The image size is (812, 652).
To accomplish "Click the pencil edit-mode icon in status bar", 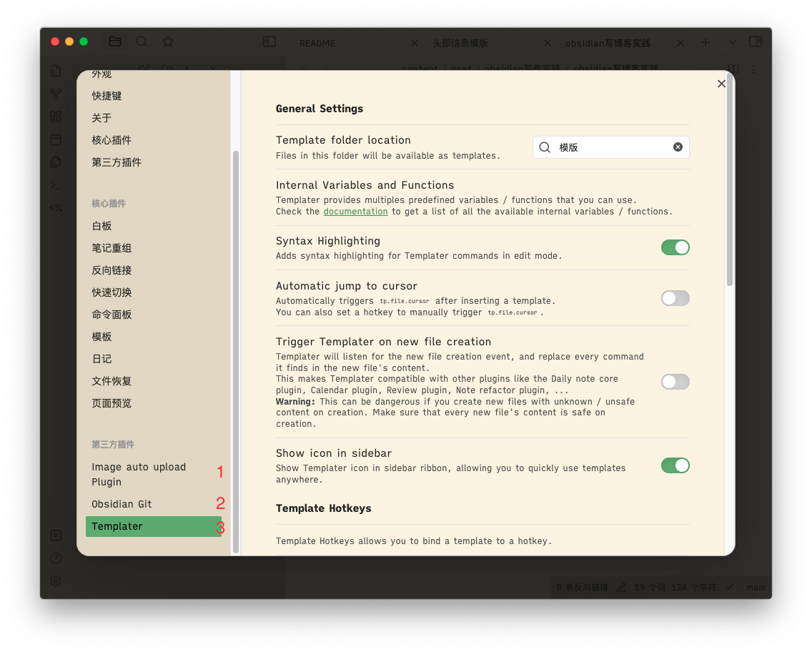I will point(621,587).
